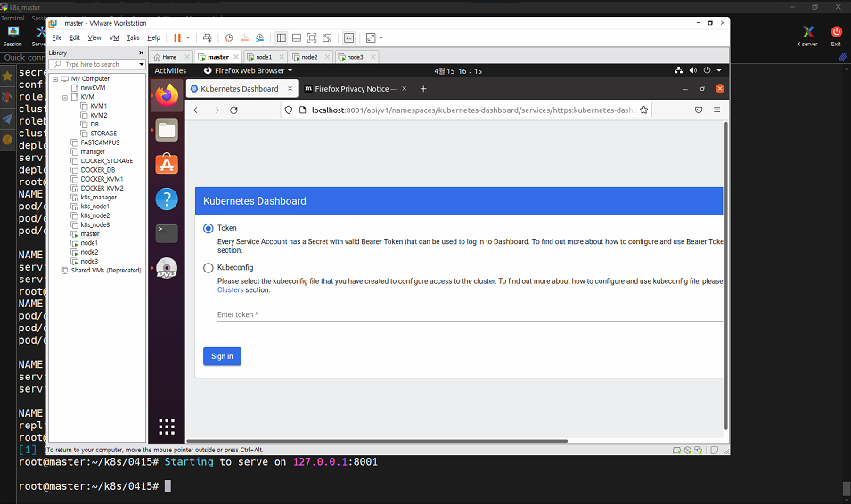Image resolution: width=851 pixels, height=504 pixels.
Task: Open Firefox from the Ubuntu dock
Action: pos(167,95)
